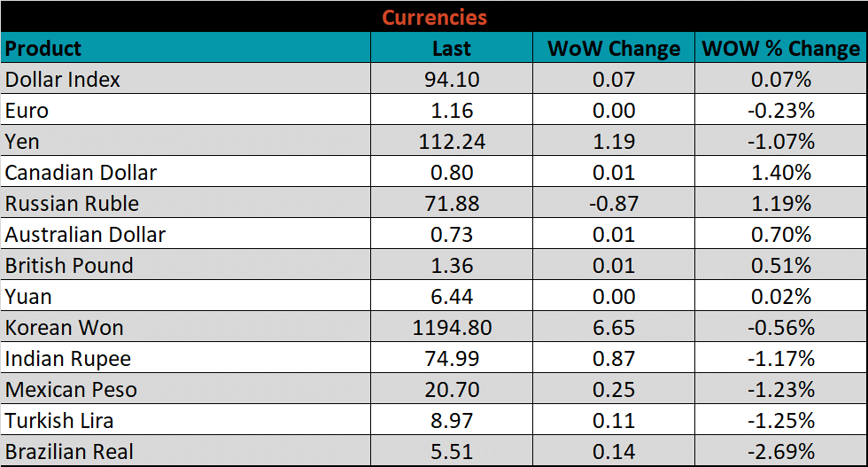Select the British Pound last value 1.36
This screenshot has width=868, height=467.
pyautogui.click(x=452, y=266)
